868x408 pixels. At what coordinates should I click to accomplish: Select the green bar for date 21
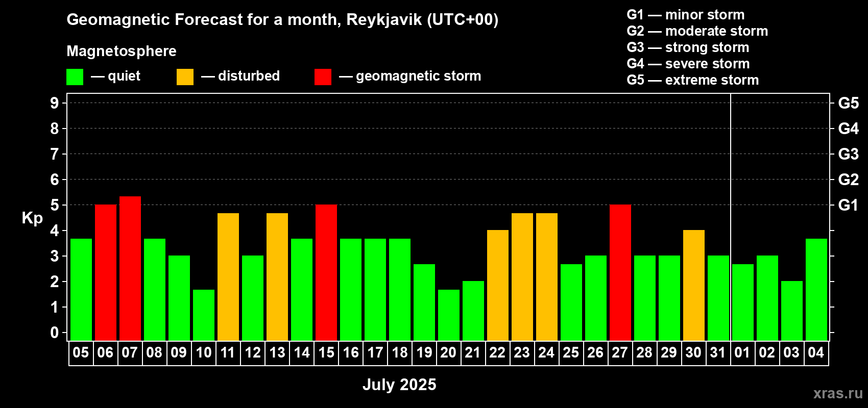473,311
